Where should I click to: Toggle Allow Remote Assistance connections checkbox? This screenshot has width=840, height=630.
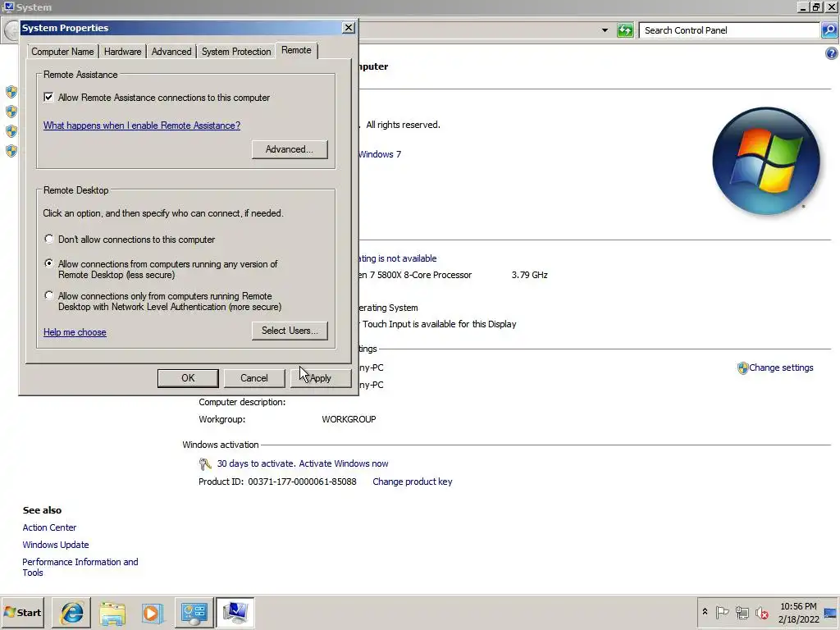pyautogui.click(x=48, y=97)
